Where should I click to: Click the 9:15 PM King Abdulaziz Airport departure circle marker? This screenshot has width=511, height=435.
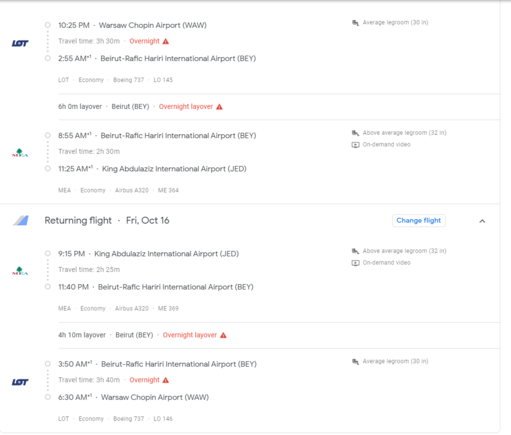click(48, 253)
